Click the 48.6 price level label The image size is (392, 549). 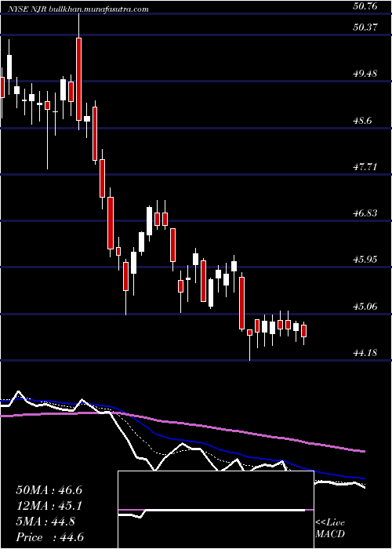(363, 121)
